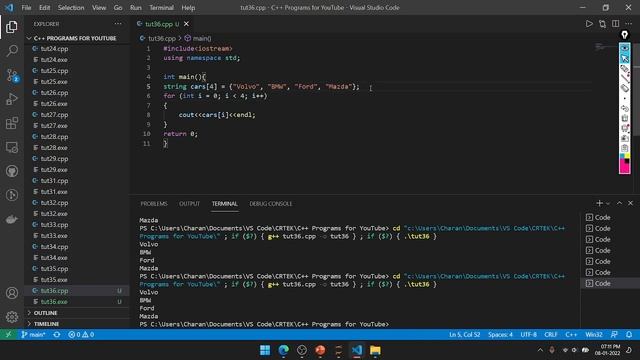Open the Docker view whale icon
The image size is (640, 360).
point(12,219)
